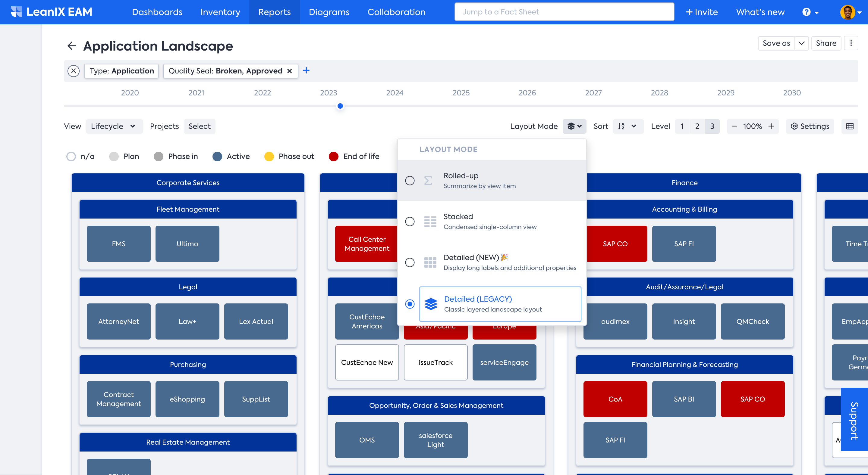Clear all filters with the circled X
The image size is (868, 475).
pos(74,71)
